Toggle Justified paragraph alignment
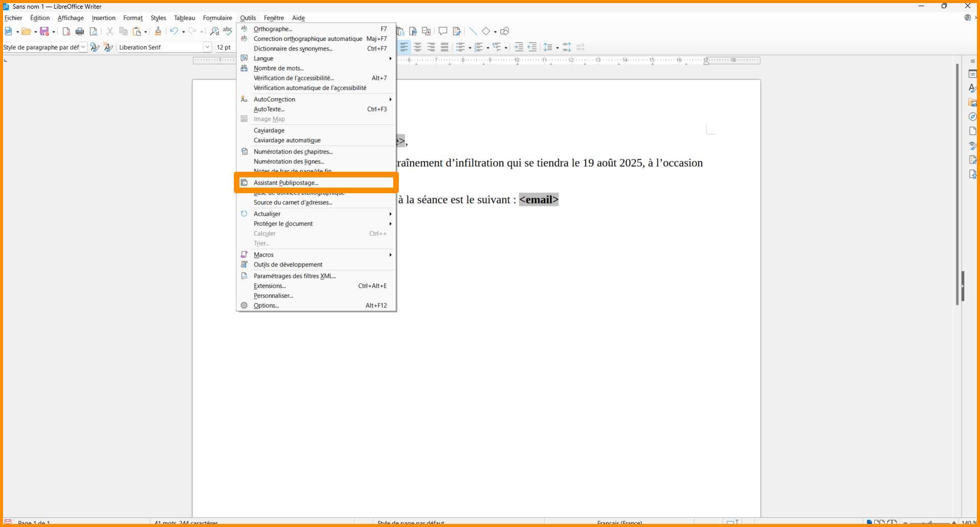The height and width of the screenshot is (527, 980). (x=445, y=47)
